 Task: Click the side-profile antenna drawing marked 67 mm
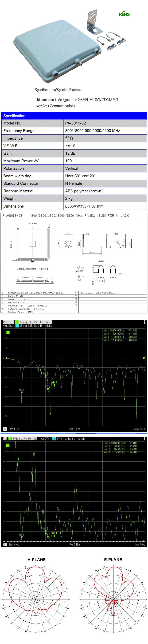click(x=33, y=280)
